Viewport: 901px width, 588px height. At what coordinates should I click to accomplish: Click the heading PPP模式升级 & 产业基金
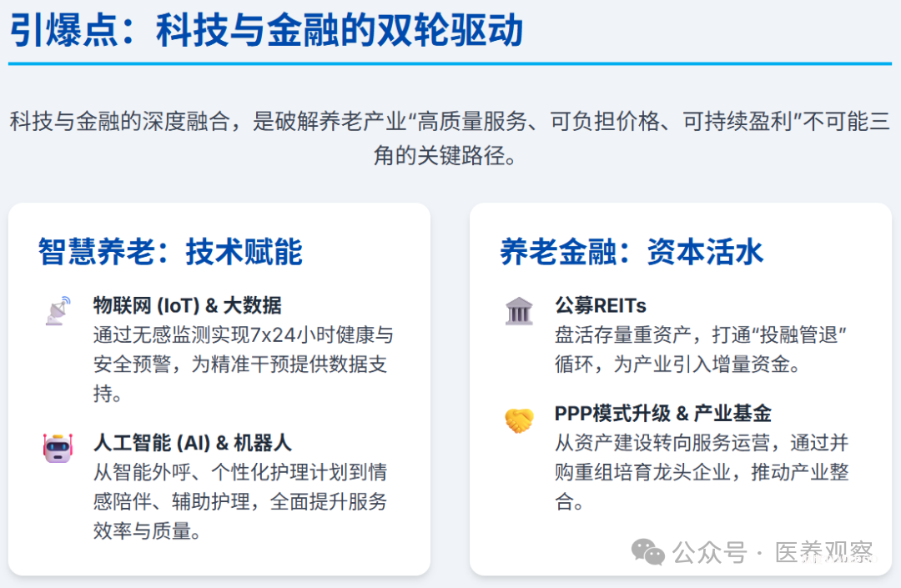662,414
